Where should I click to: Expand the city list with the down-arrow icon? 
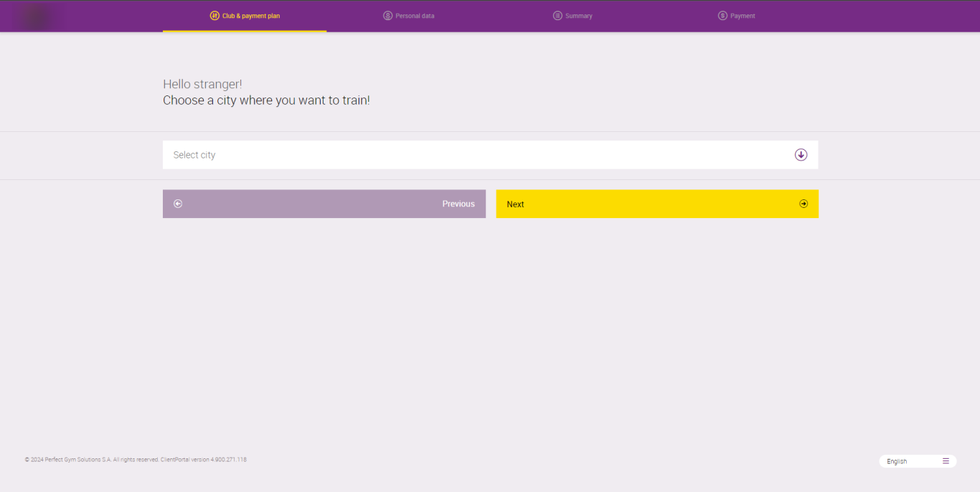click(x=801, y=155)
